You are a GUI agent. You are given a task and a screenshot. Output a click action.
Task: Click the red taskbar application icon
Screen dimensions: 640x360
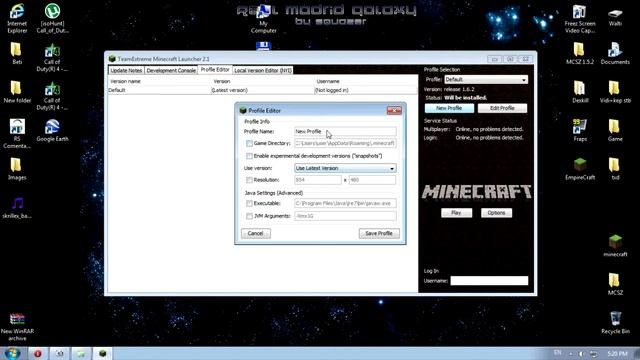pyautogui.click(x=38, y=353)
